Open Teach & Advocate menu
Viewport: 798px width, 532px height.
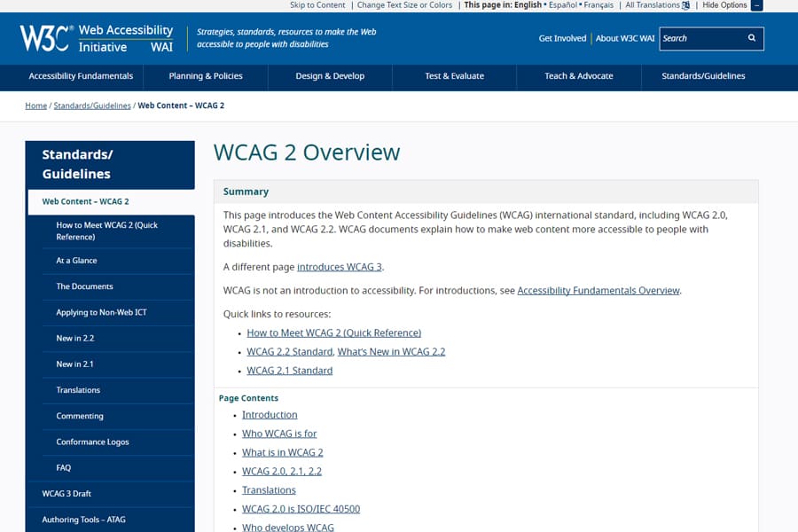click(579, 76)
